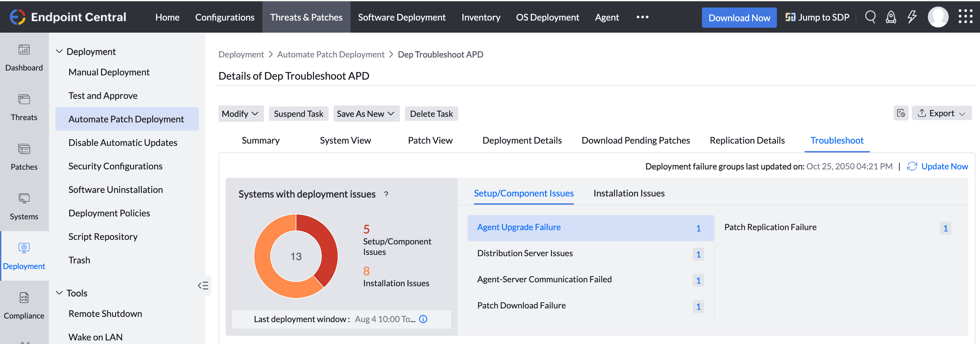Open the quick launch rocket icon

(x=891, y=17)
